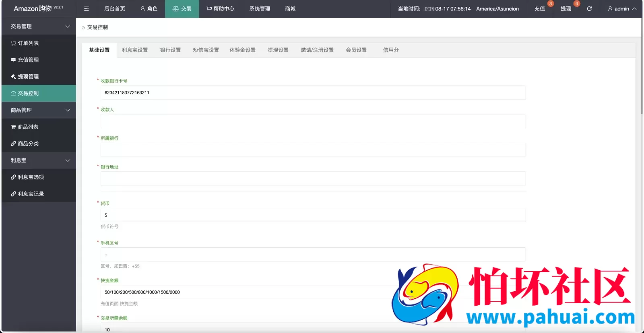Click the refresh icon in top bar
The image size is (644, 333).
[x=589, y=9]
